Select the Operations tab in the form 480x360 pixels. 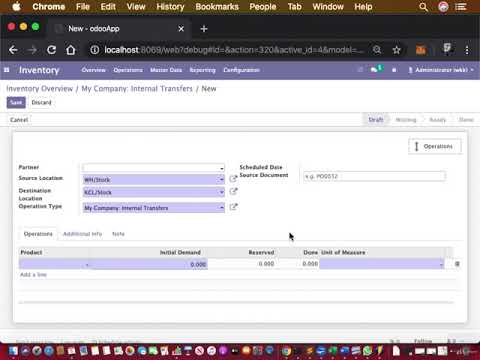[38, 234]
